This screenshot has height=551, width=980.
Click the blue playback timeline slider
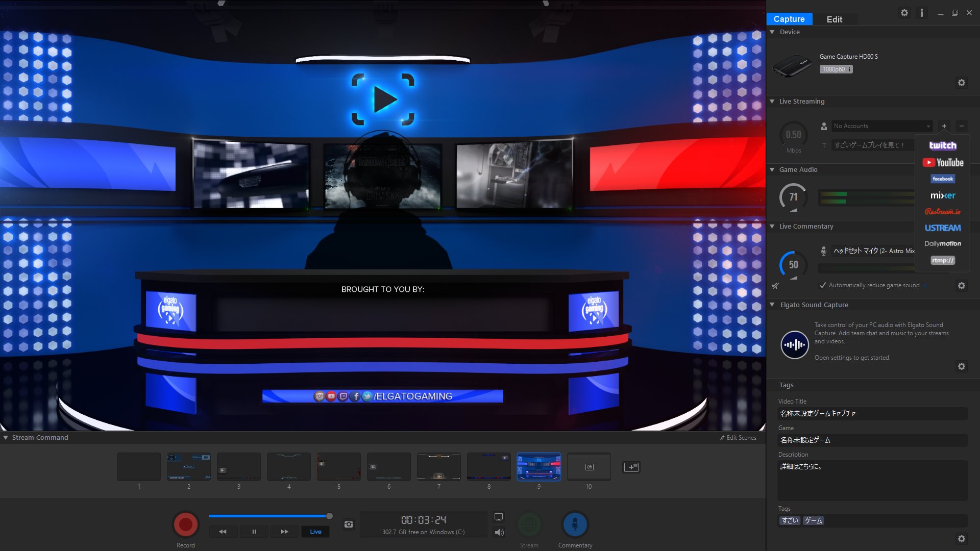tap(269, 516)
